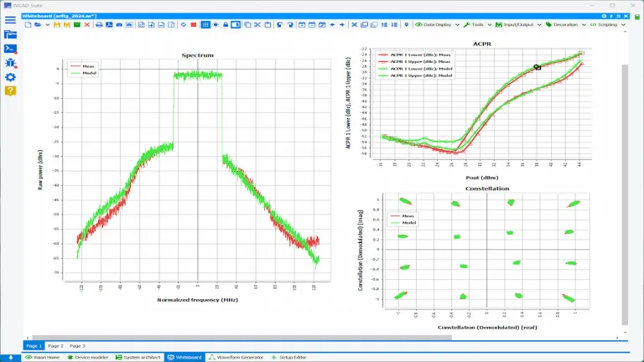Image resolution: width=644 pixels, height=362 pixels.
Task: Click Meas entry in Spectrum legend
Action: click(82, 66)
